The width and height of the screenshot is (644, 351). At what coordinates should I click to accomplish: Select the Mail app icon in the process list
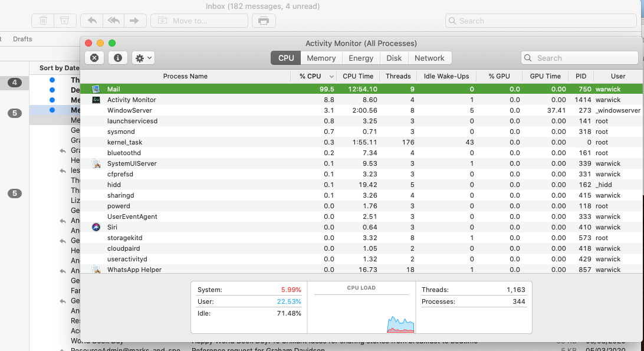96,89
